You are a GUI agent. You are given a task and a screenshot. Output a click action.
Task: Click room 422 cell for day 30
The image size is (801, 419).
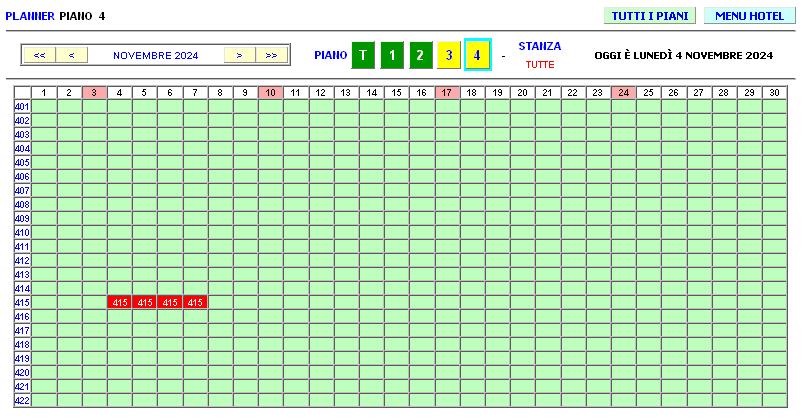(774, 401)
